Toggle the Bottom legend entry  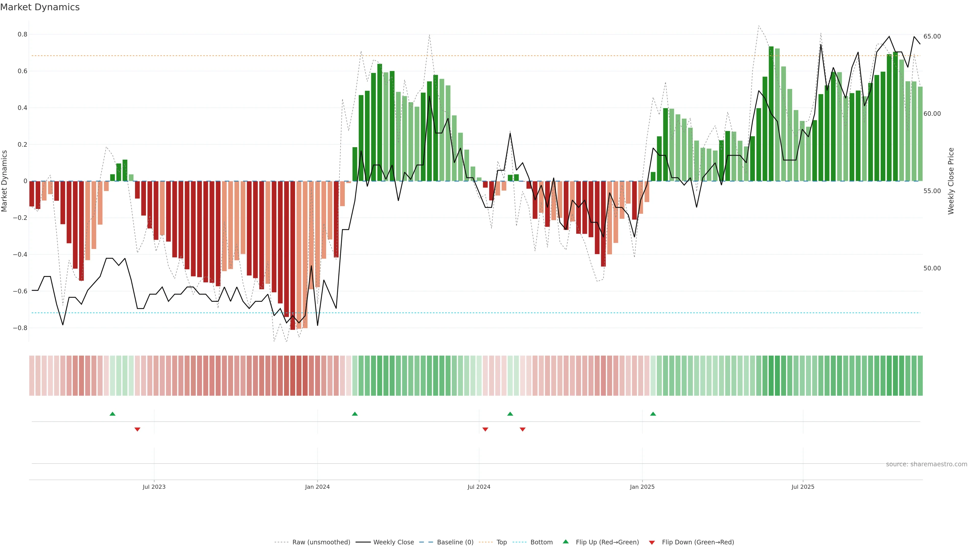click(541, 542)
